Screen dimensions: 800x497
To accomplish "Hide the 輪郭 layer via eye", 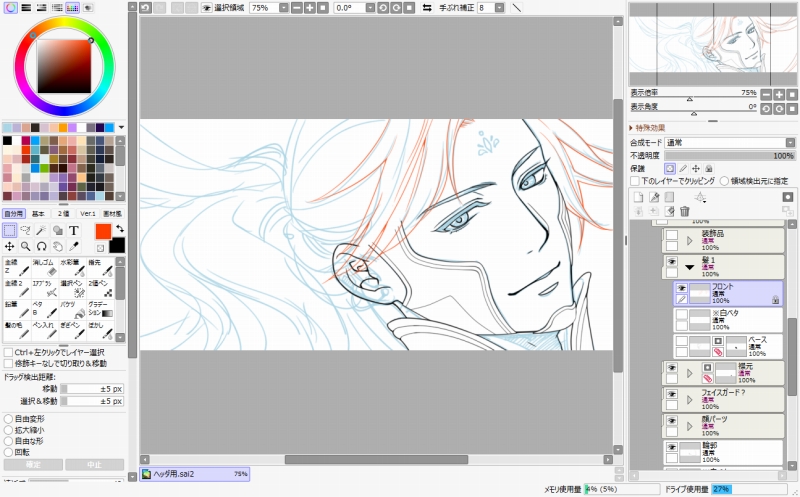I will [x=672, y=448].
